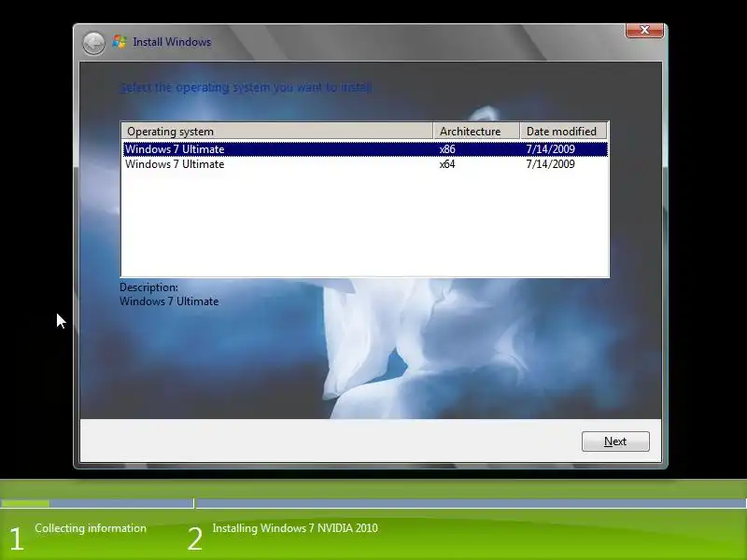The image size is (747, 560).
Task: Click the round back arrow button
Action: coord(93,43)
